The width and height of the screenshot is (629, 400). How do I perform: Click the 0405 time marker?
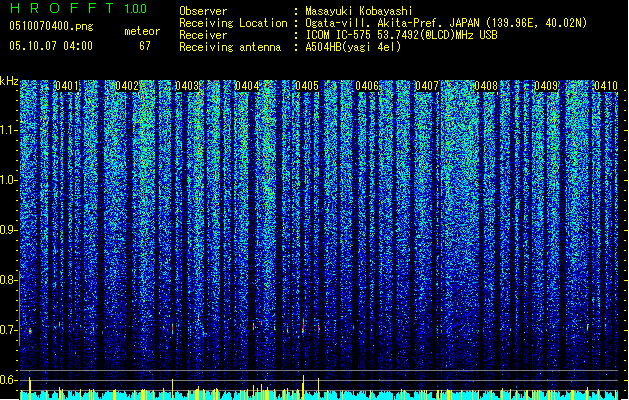[307, 86]
